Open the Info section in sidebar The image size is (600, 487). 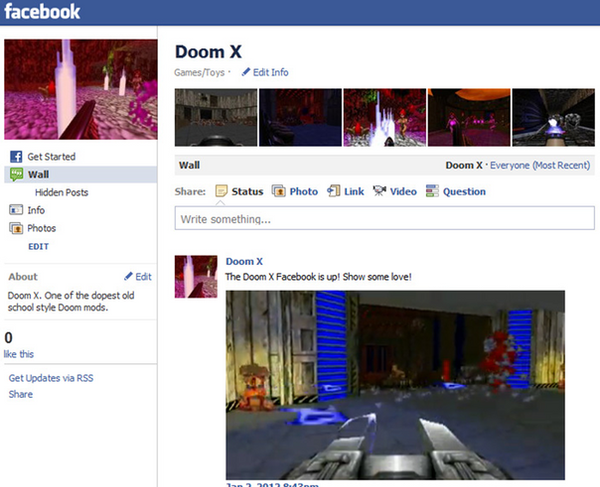pyautogui.click(x=36, y=210)
